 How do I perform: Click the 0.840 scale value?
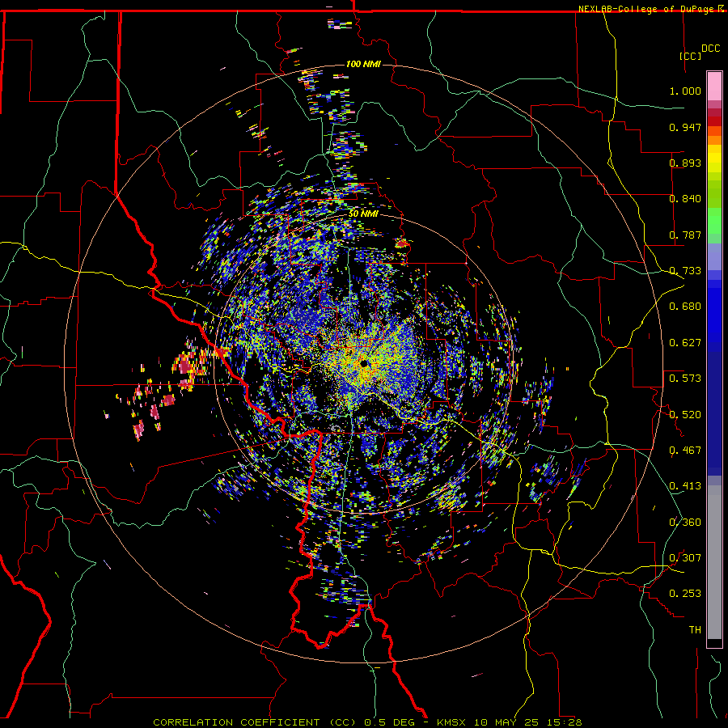click(x=685, y=199)
